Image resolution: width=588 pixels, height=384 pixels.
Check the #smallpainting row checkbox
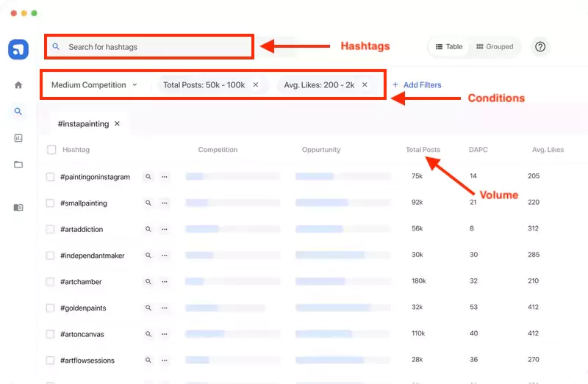(x=50, y=203)
